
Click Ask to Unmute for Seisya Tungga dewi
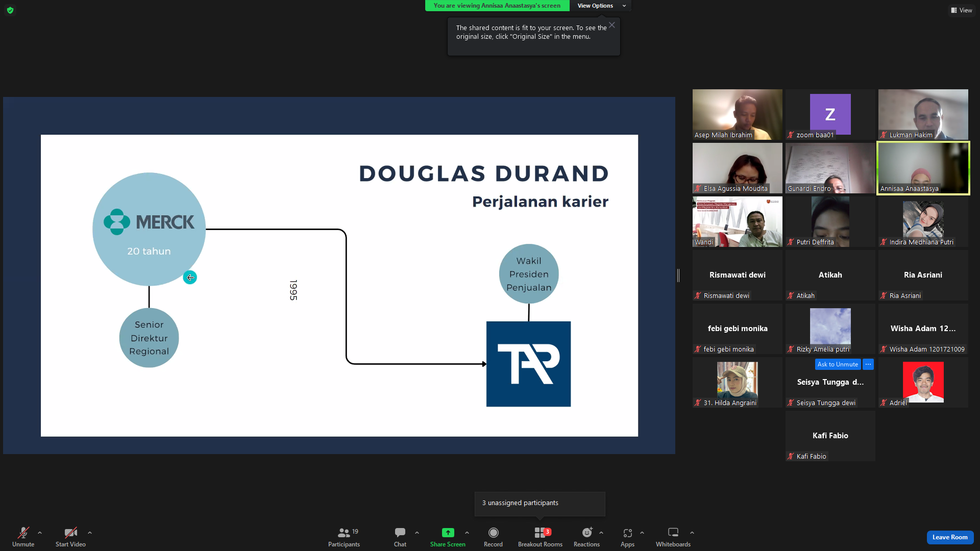(x=838, y=364)
